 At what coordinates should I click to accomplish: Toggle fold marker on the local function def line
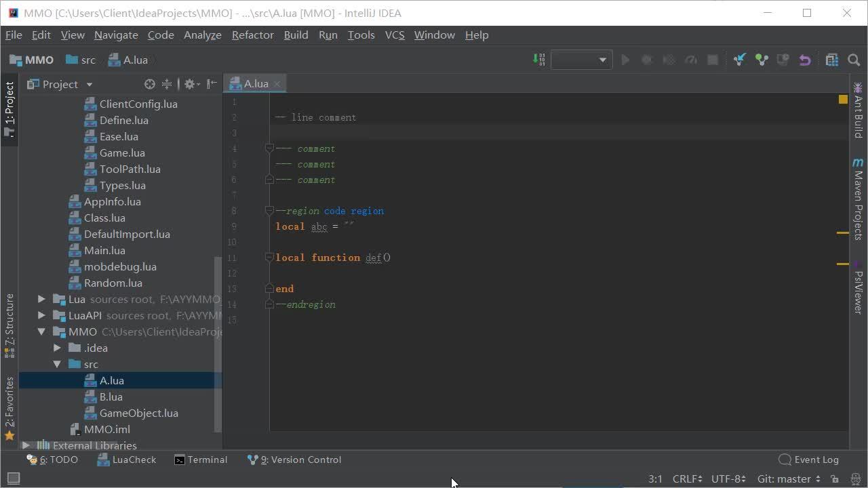(x=269, y=258)
